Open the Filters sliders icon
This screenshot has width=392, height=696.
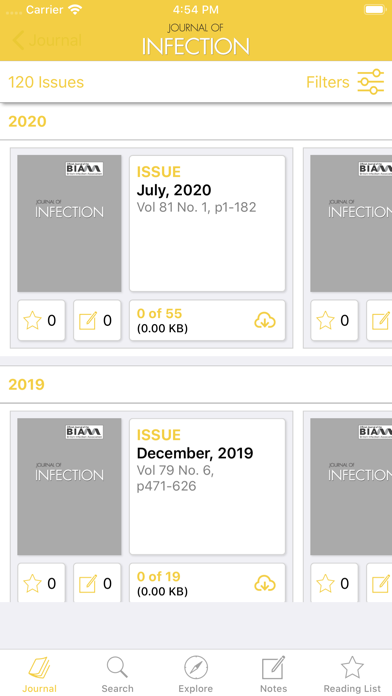[371, 82]
